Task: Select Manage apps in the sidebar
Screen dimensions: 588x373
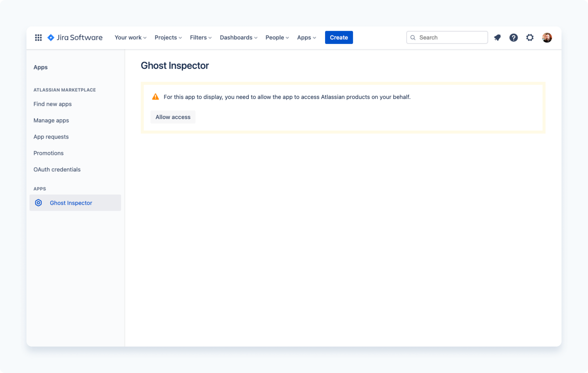Action: pos(51,120)
